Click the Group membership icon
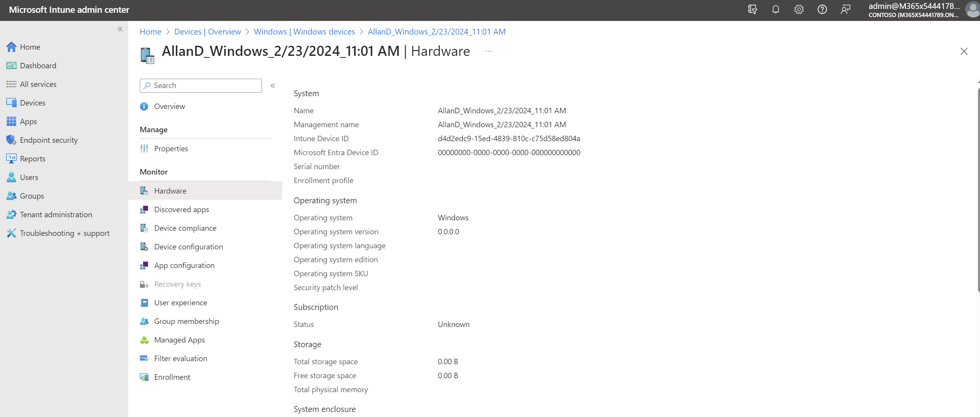 coord(144,321)
